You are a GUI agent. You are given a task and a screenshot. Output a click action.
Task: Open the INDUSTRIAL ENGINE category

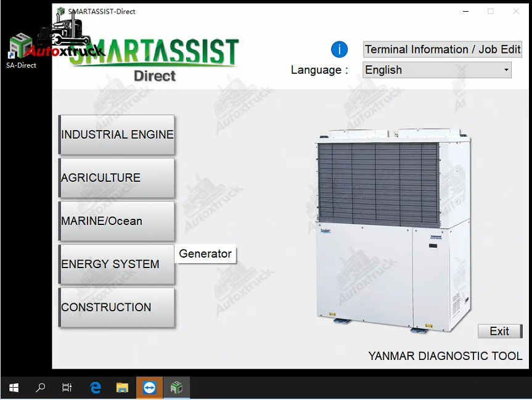coord(117,135)
